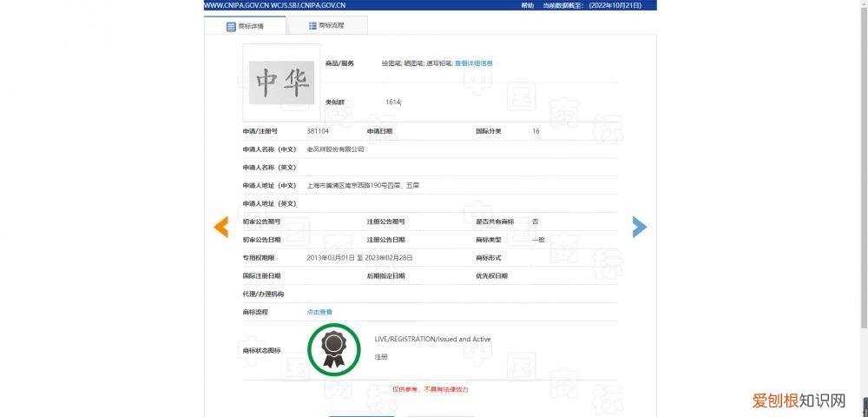
Task: Select LIVE/REGISTRATION/Issued and Active status text
Action: tap(432, 339)
